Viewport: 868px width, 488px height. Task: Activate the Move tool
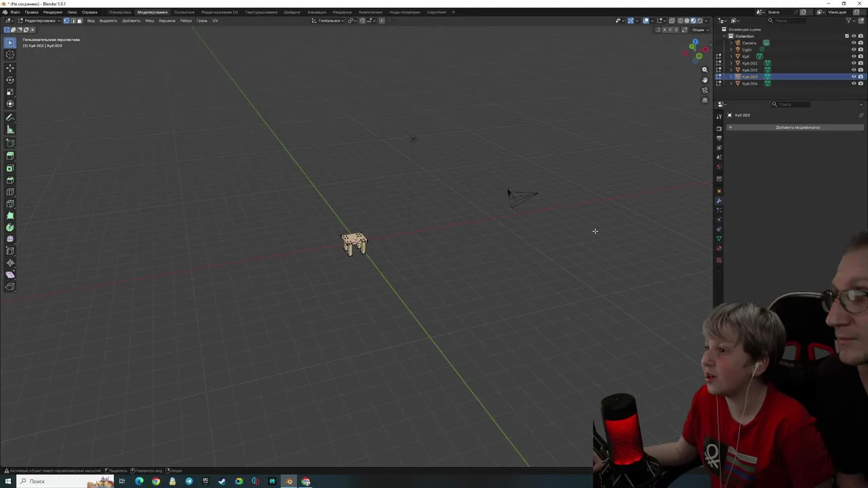tap(10, 68)
